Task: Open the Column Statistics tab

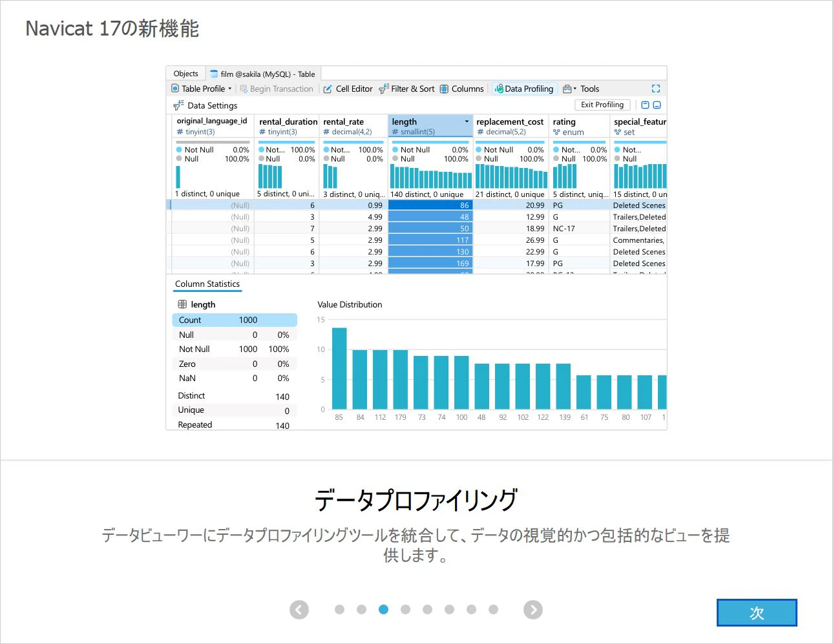Action: click(x=207, y=284)
